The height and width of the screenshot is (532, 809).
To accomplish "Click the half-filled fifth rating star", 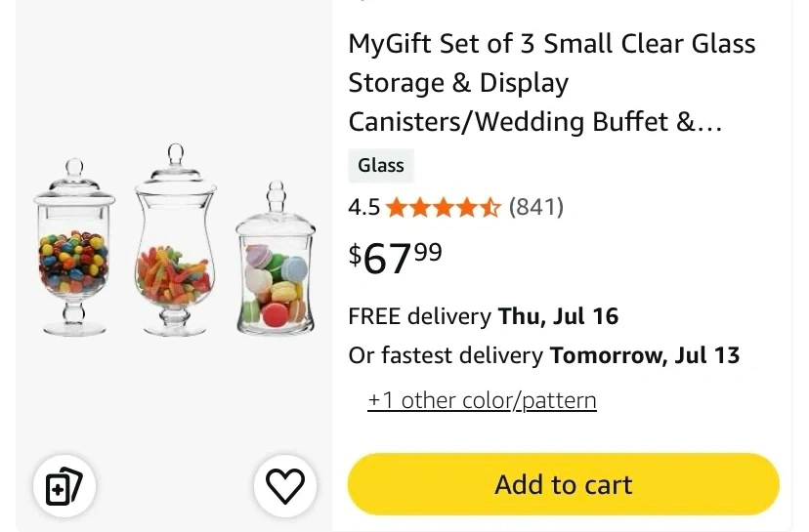I will pos(490,208).
